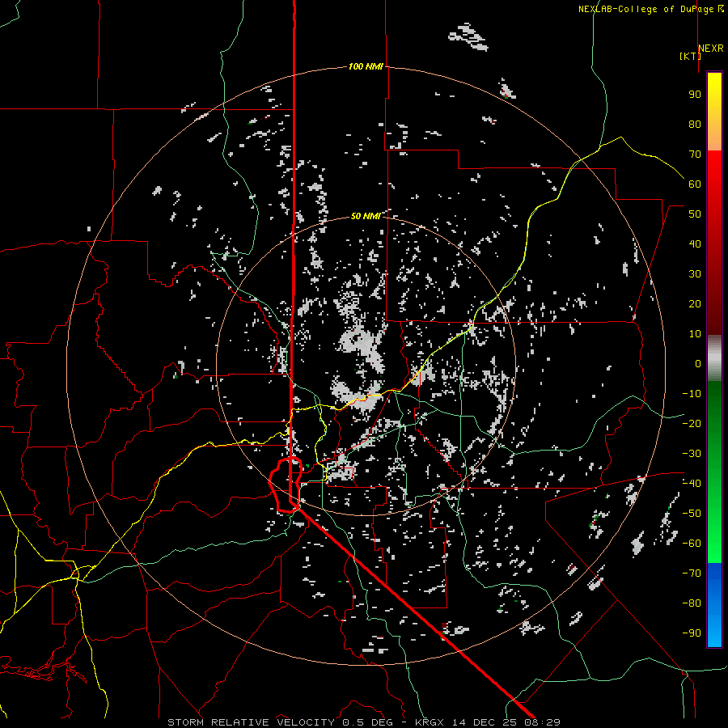The width and height of the screenshot is (728, 728).
Task: Click the -10 value on velocity scale
Action: (692, 394)
